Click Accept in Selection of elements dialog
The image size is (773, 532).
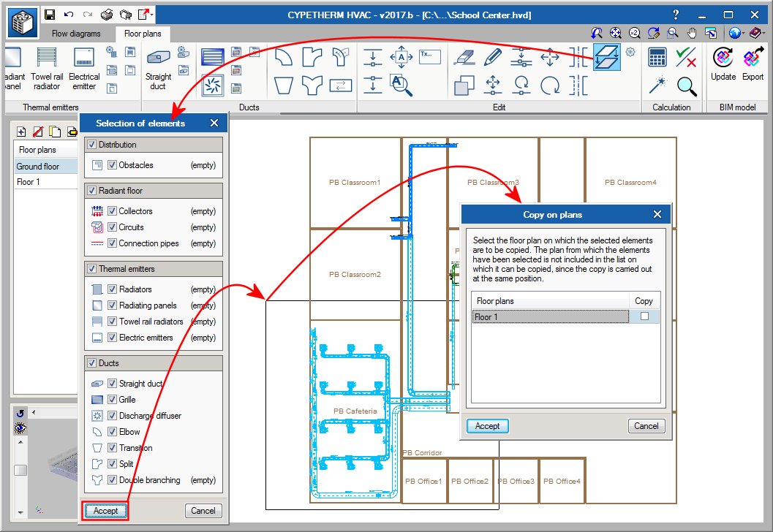pyautogui.click(x=106, y=511)
